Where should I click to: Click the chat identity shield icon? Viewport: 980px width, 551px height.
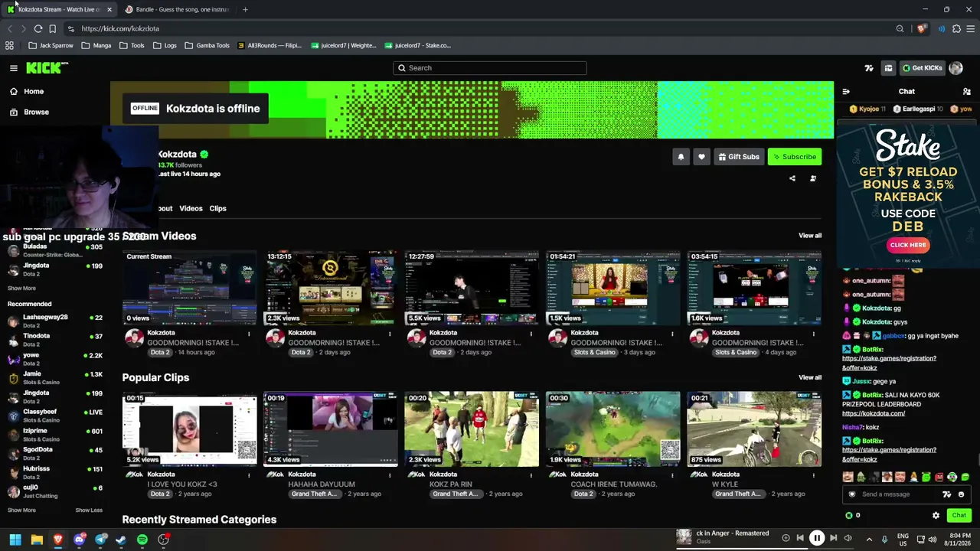point(851,494)
